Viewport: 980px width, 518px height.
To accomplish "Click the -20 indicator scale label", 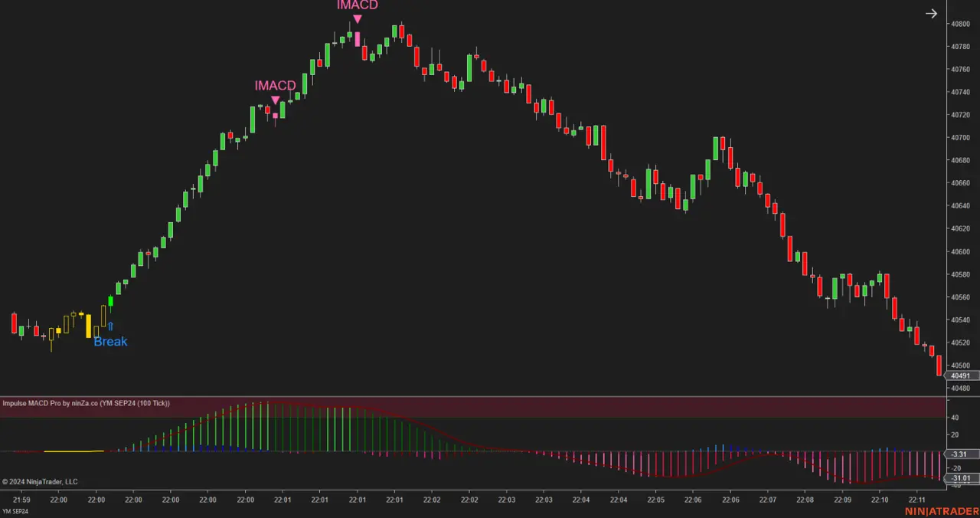I will click(954, 467).
